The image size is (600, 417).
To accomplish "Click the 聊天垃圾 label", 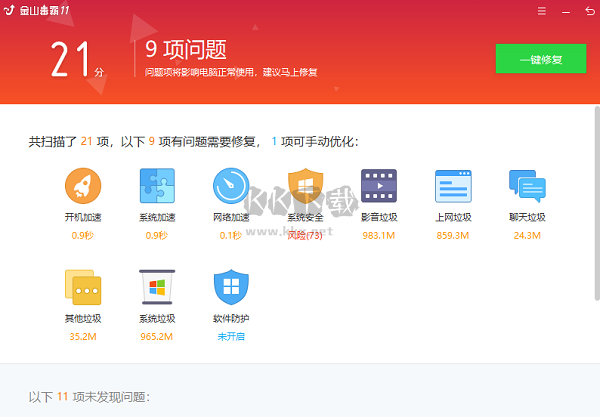I will pos(527,217).
